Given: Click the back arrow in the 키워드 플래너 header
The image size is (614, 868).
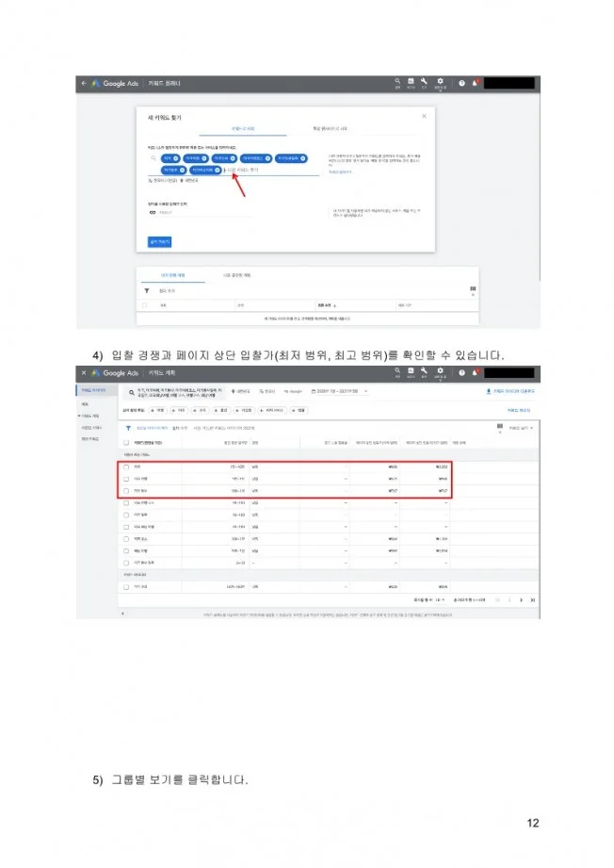Looking at the screenshot, I should click(84, 84).
